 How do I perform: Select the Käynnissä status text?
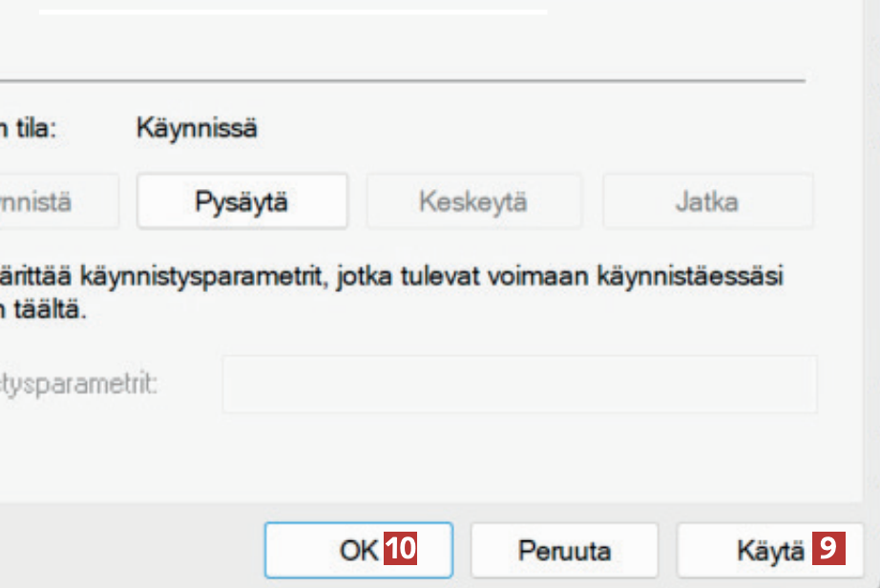coord(197,128)
